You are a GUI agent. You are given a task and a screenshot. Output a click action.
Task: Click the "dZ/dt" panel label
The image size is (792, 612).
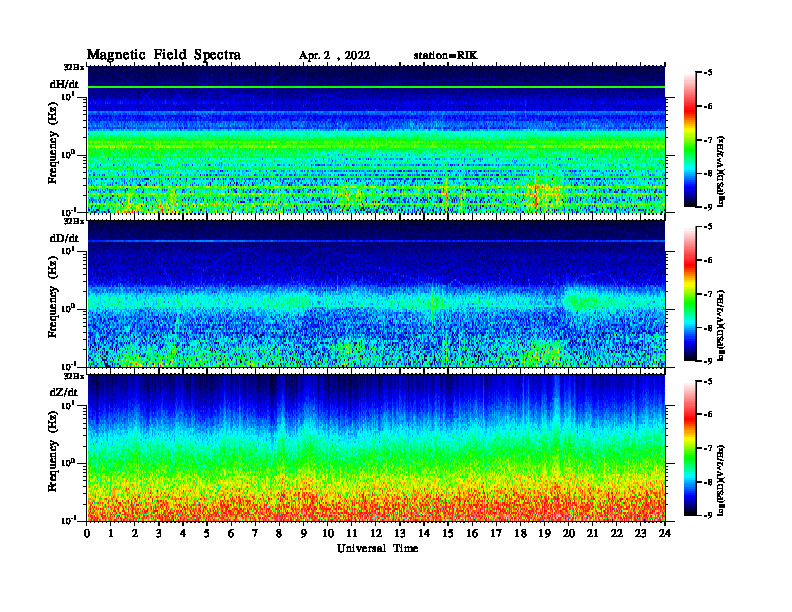tap(64, 392)
